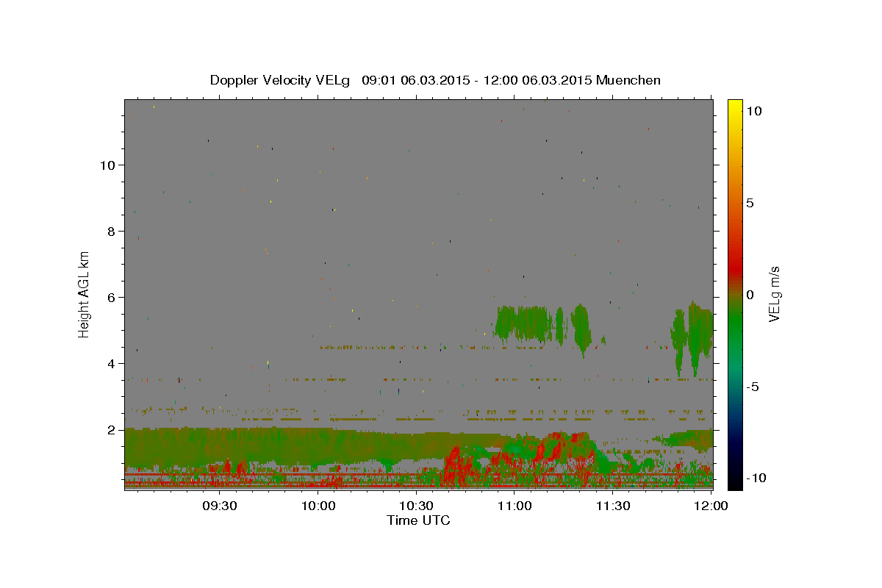
Task: Click the colorbar tick label 10
Action: pyautogui.click(x=753, y=111)
